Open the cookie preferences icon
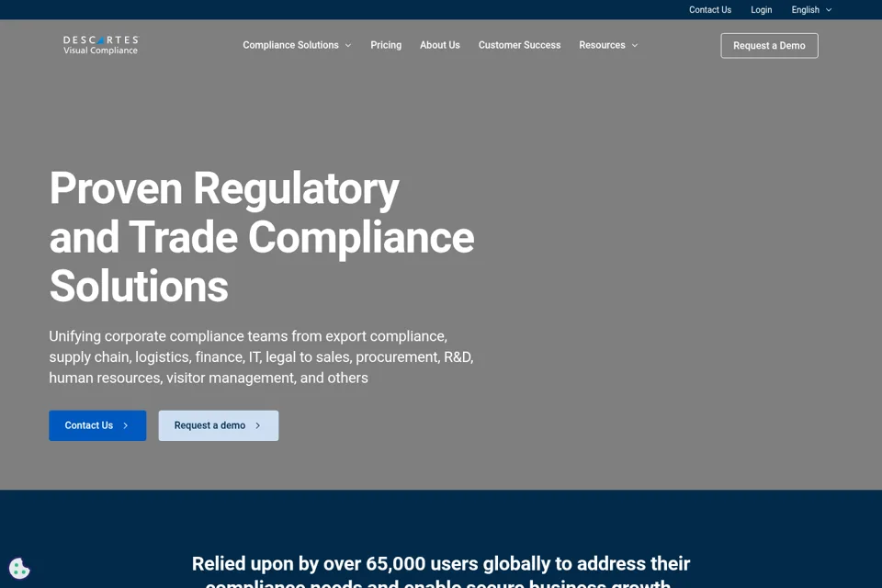This screenshot has width=882, height=588. click(x=19, y=569)
